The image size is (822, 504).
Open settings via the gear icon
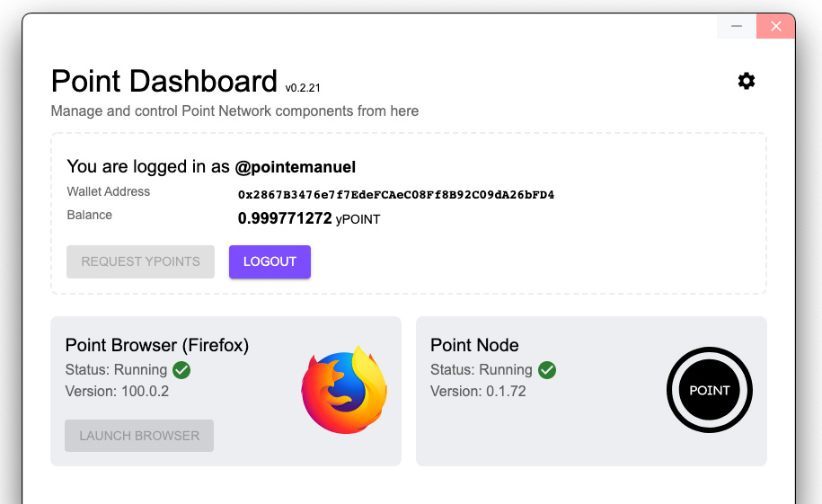[x=747, y=81]
